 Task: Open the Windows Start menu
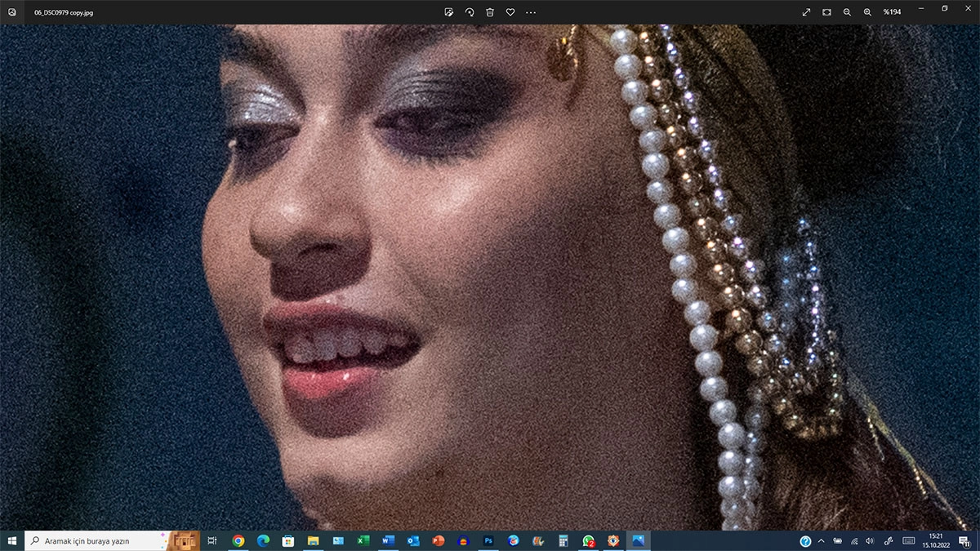tap(12, 540)
